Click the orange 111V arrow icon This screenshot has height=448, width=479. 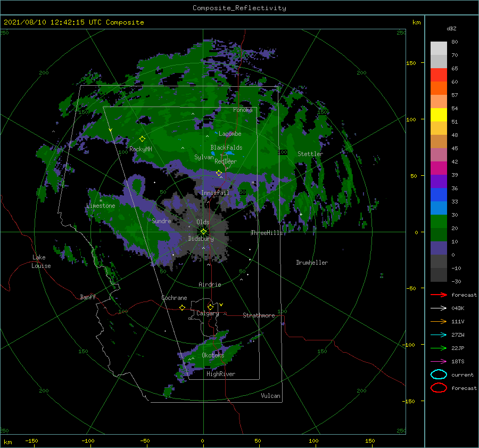click(x=439, y=321)
